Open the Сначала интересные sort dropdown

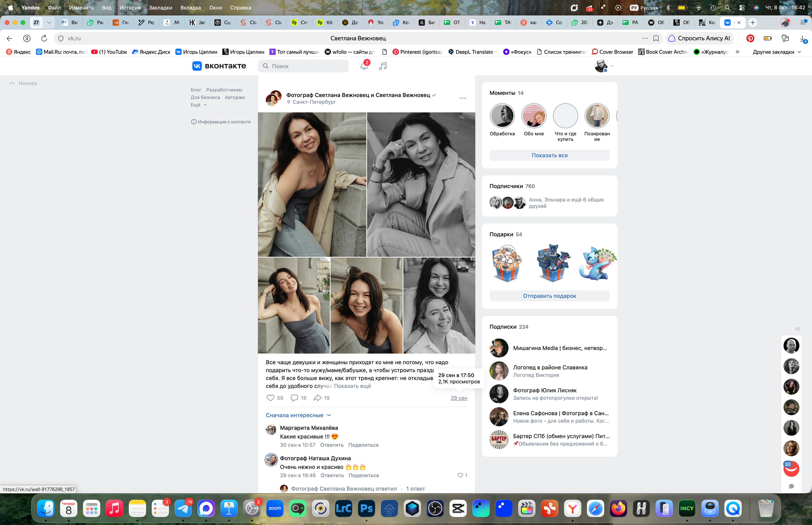coord(298,415)
